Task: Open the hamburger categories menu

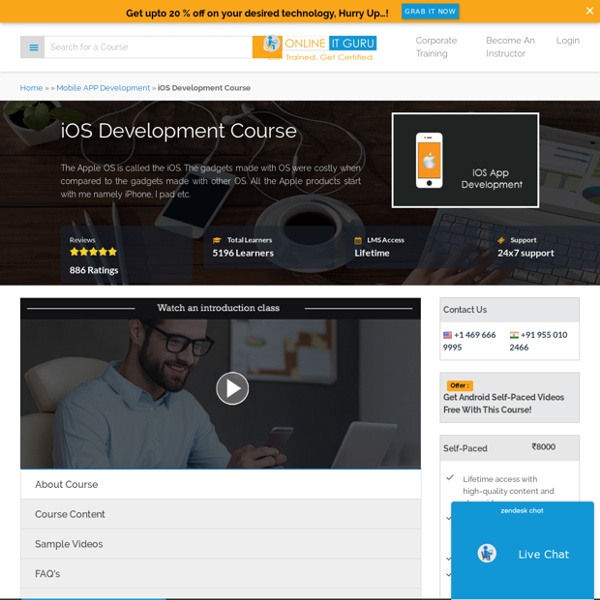Action: tap(33, 47)
